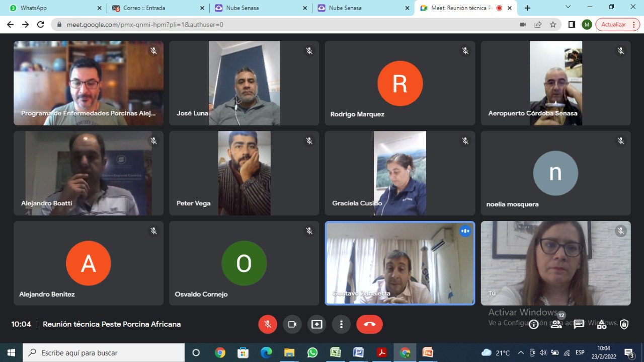Bookmark this page with the star icon

point(553,25)
